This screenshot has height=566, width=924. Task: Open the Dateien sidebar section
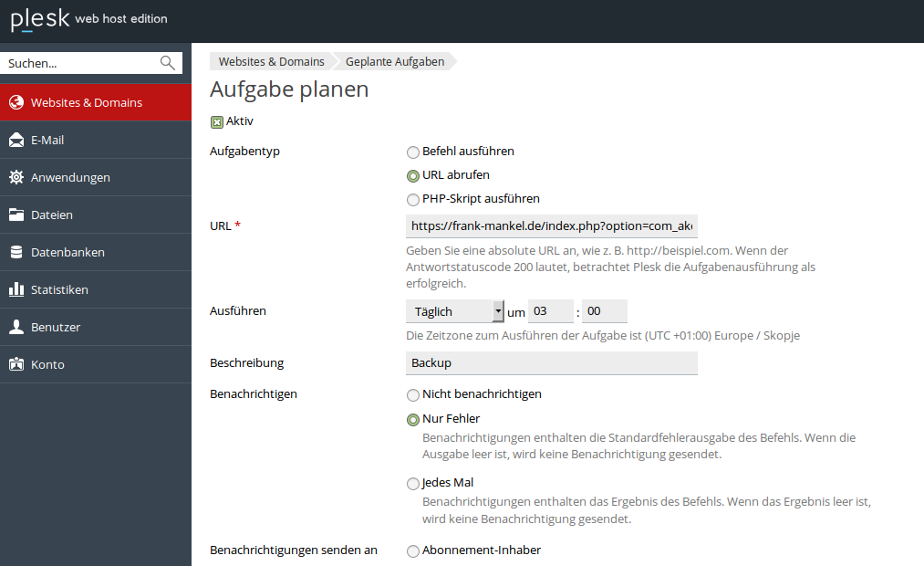tap(96, 215)
